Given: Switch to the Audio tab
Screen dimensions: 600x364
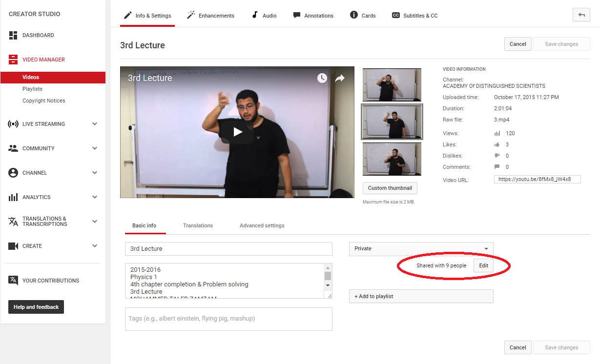Looking at the screenshot, I should click(x=264, y=16).
